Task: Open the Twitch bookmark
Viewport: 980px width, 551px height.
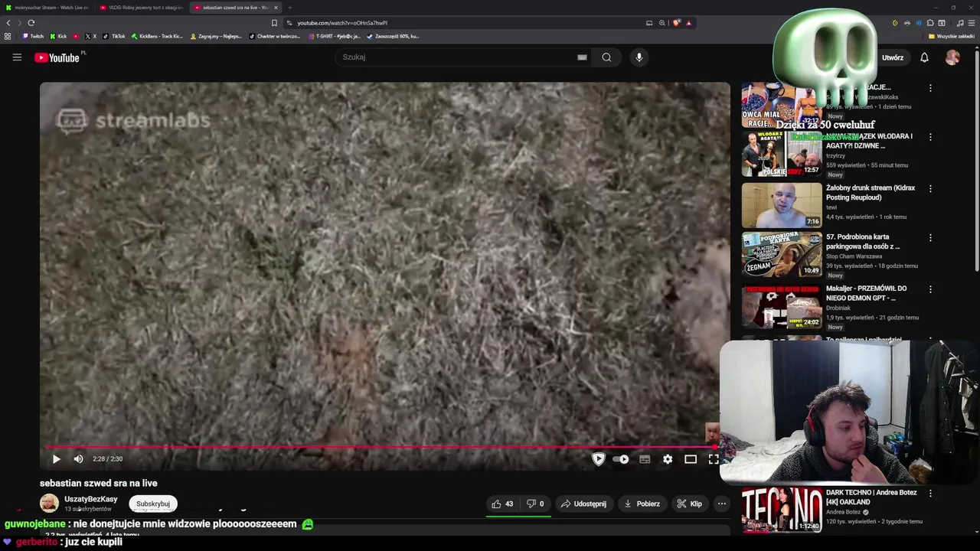Action: coord(33,36)
